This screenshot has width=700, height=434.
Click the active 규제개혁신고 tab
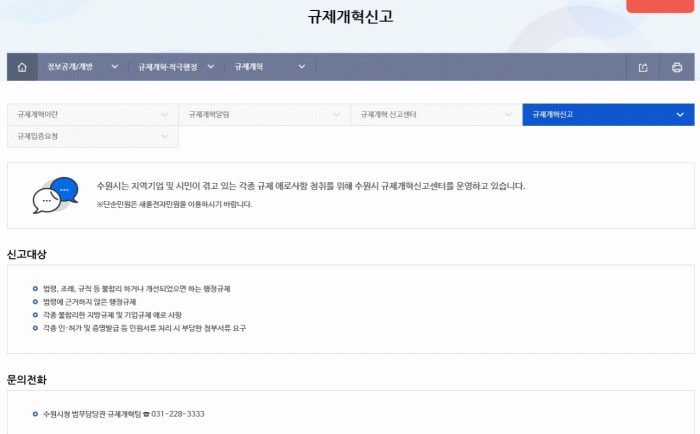pos(607,115)
